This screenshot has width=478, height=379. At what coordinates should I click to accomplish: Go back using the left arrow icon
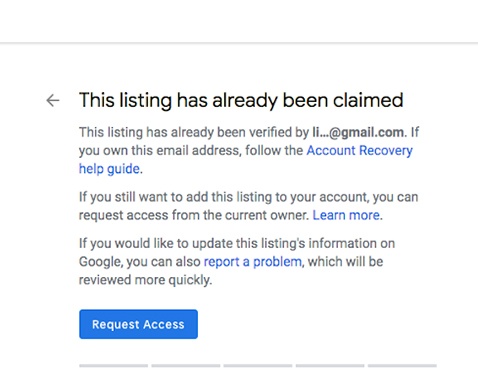(53, 100)
